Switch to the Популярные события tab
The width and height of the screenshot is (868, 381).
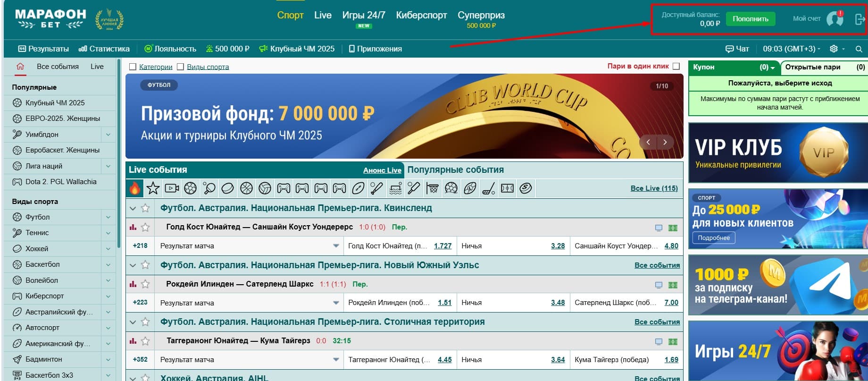click(x=455, y=170)
